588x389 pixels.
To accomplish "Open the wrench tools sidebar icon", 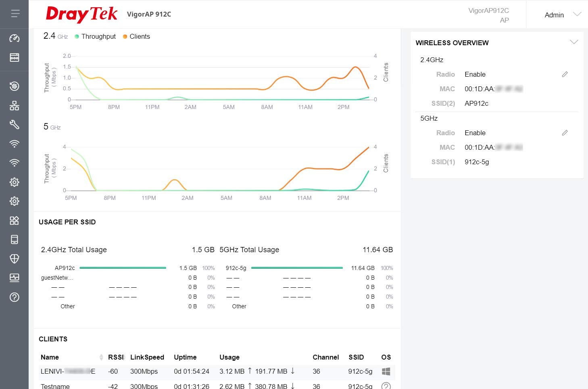I will tap(15, 125).
